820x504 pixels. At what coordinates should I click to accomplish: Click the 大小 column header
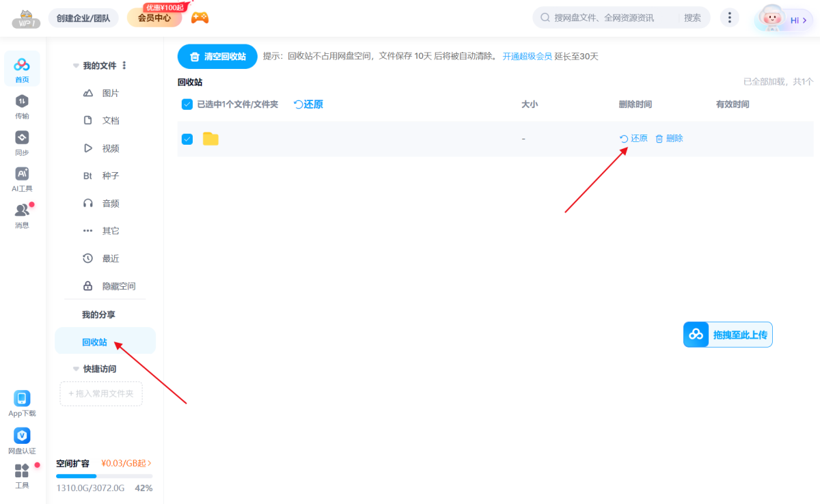pos(530,104)
